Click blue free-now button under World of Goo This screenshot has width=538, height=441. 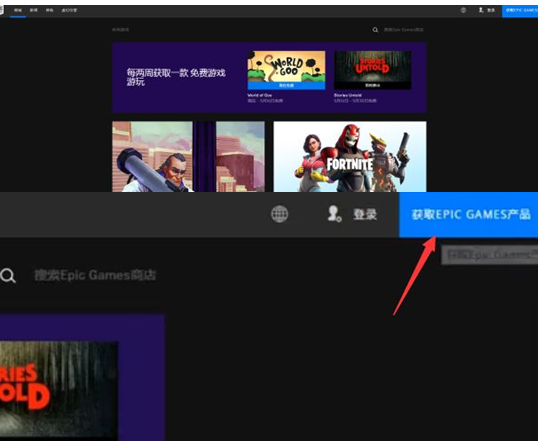point(286,85)
